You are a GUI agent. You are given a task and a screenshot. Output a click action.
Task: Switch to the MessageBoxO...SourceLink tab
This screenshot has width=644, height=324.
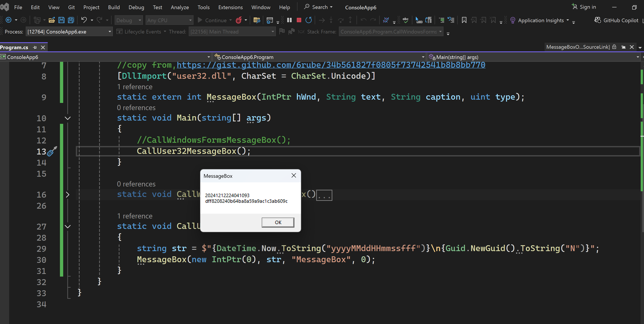pyautogui.click(x=578, y=47)
